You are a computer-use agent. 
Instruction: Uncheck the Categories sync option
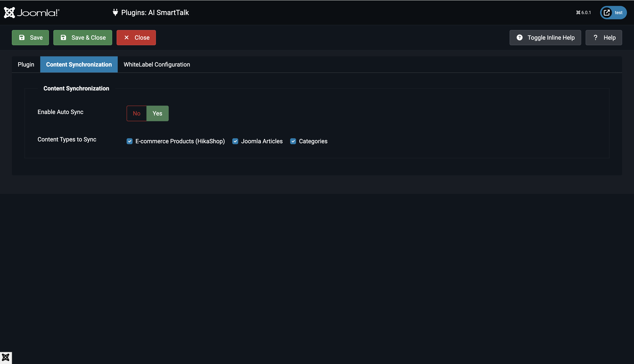click(293, 141)
